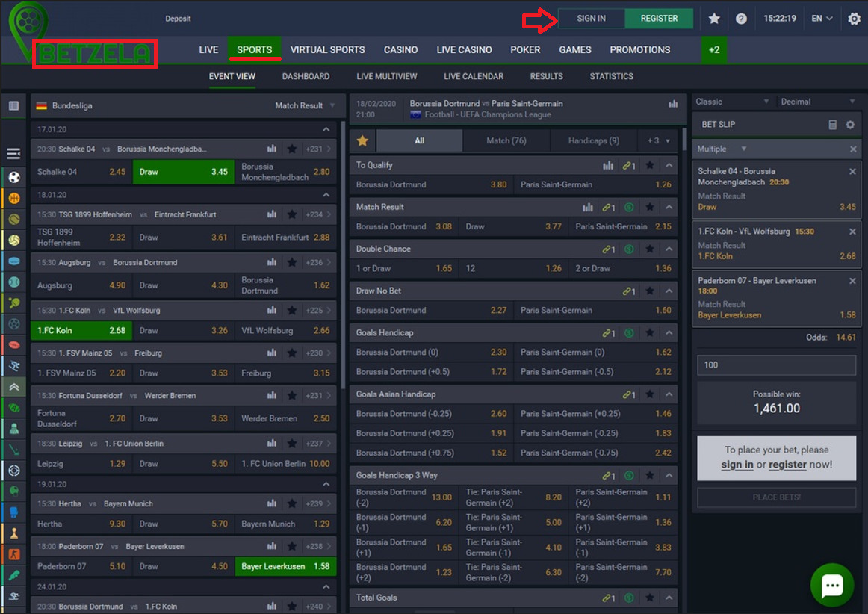Select the table tennis paddle icon
The width and height of the screenshot is (868, 614).
[14, 303]
